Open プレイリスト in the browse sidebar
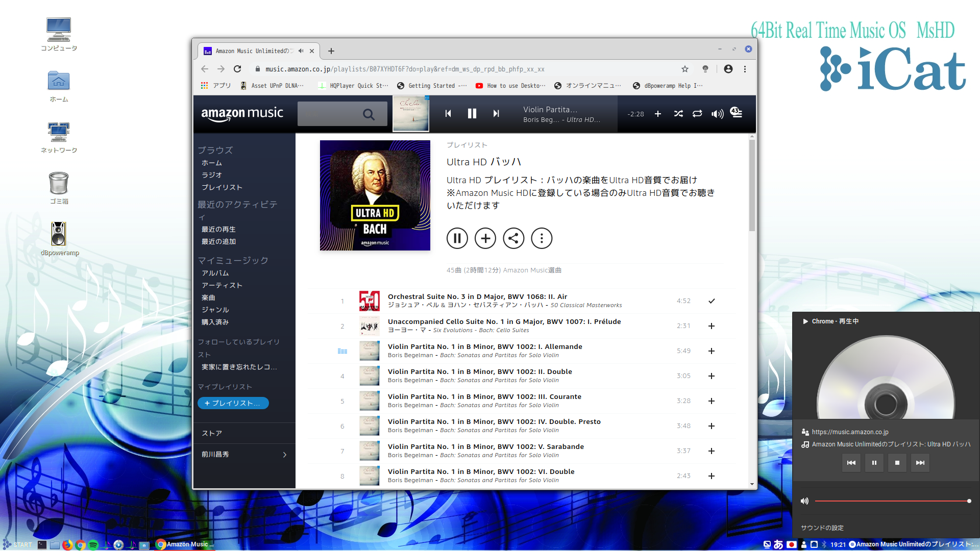This screenshot has width=980, height=551. point(222,187)
